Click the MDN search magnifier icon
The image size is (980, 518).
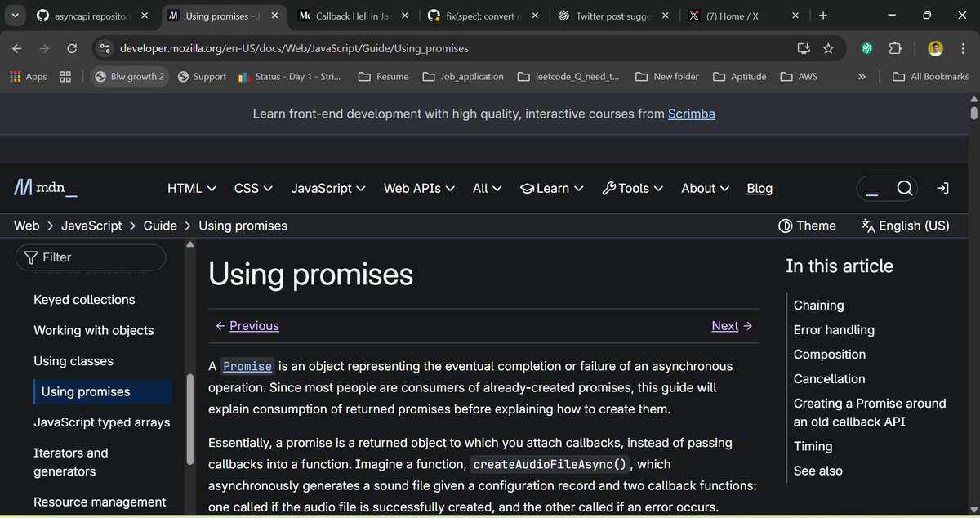pyautogui.click(x=904, y=189)
